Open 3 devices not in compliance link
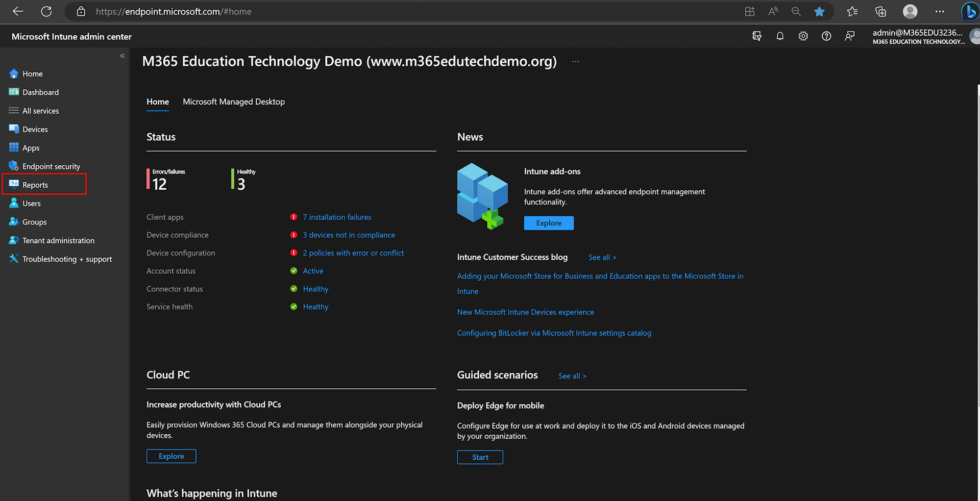Viewport: 980px width, 501px height. click(x=349, y=235)
